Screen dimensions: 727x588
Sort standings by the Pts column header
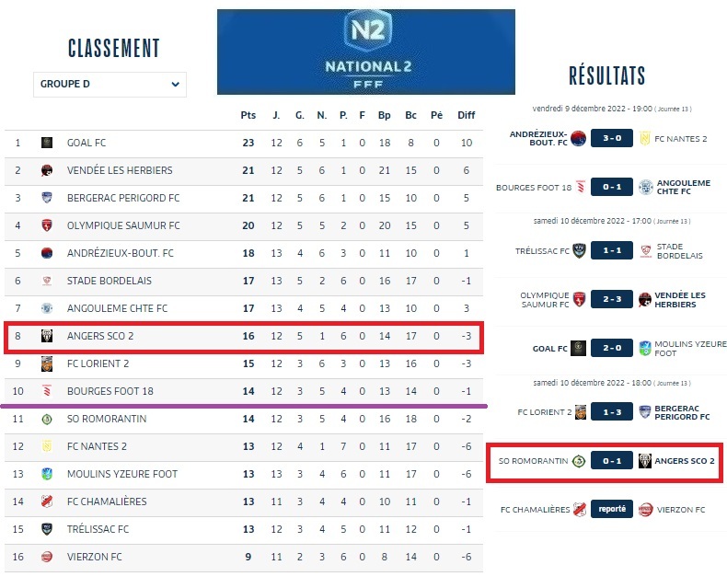[x=248, y=115]
